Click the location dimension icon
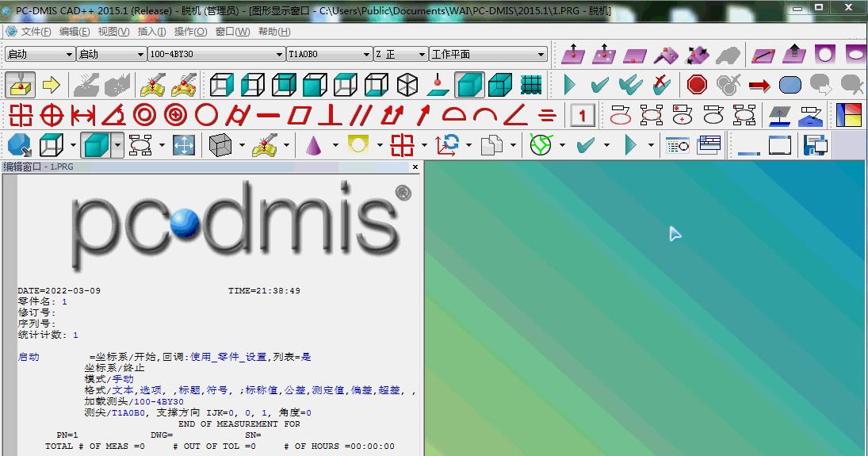The image size is (868, 456). coord(21,115)
